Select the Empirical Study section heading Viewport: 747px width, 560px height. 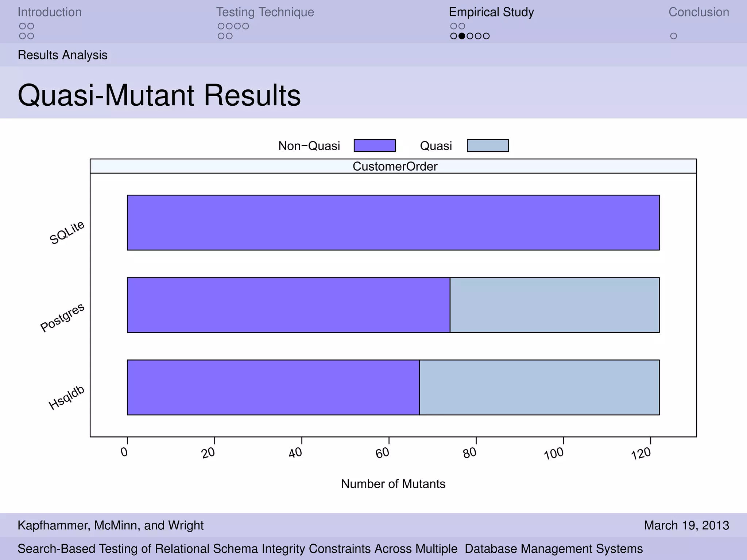pyautogui.click(x=491, y=12)
